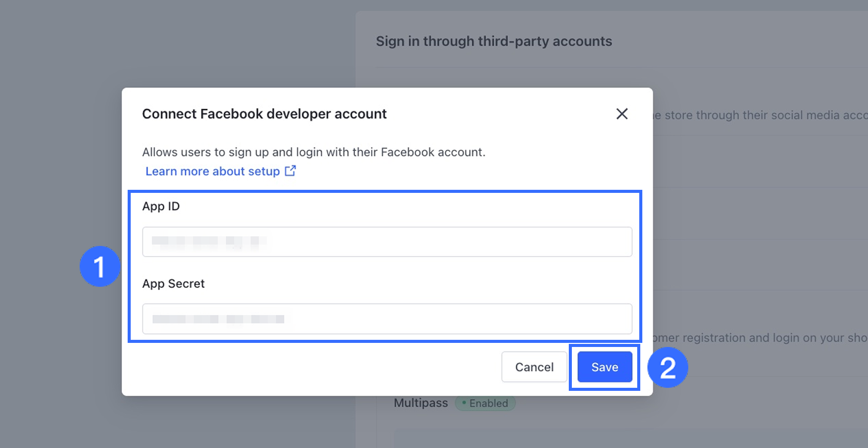868x448 pixels.
Task: Click the blue number 2 step marker
Action: coord(667,367)
